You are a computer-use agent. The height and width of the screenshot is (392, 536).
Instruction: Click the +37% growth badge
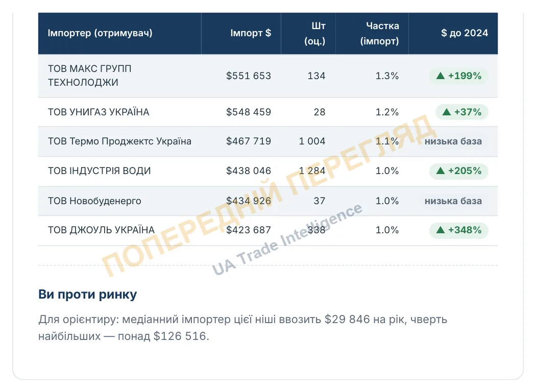[x=462, y=112]
